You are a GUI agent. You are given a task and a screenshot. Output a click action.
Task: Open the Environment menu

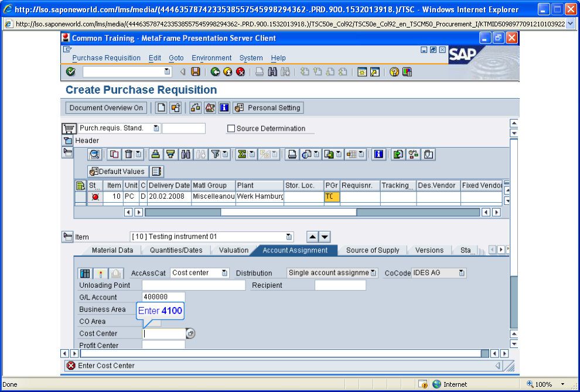(211, 58)
